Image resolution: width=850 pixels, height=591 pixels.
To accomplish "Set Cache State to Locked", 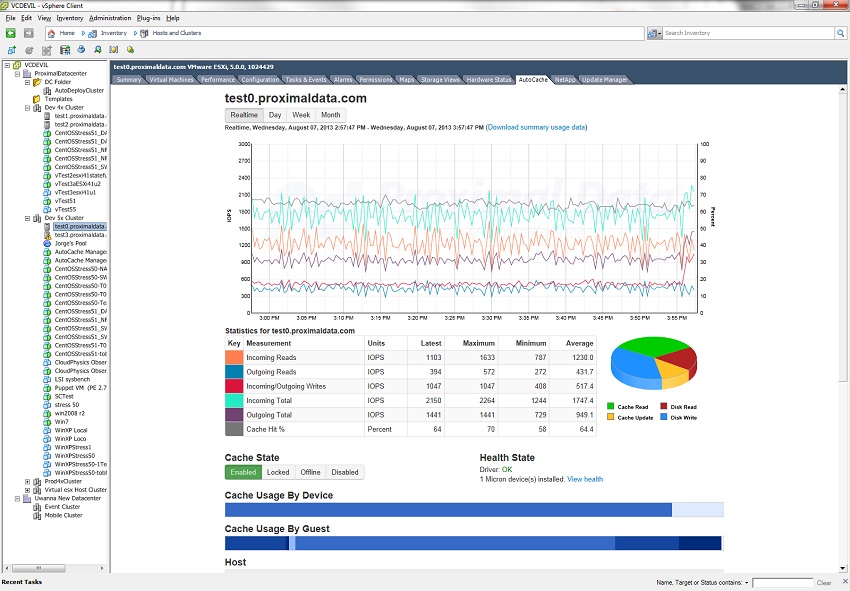I will coord(278,472).
